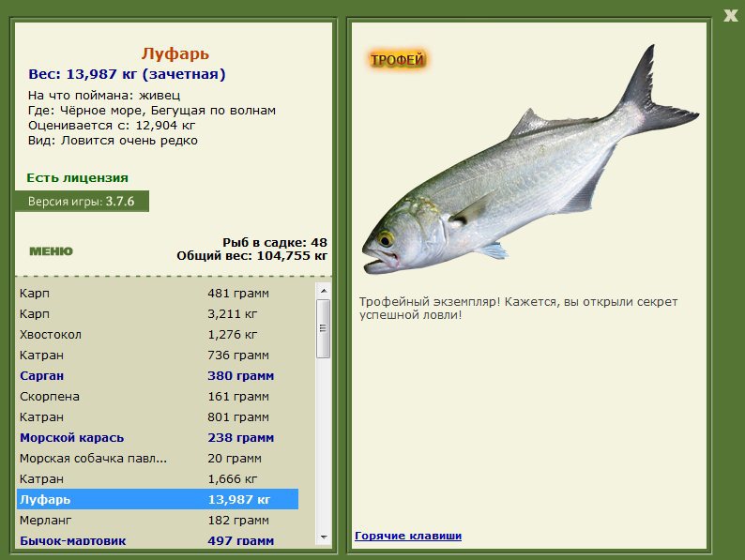Click the fish list scrollbar thumb
Viewport: 745px width, 560px height.
324,328
